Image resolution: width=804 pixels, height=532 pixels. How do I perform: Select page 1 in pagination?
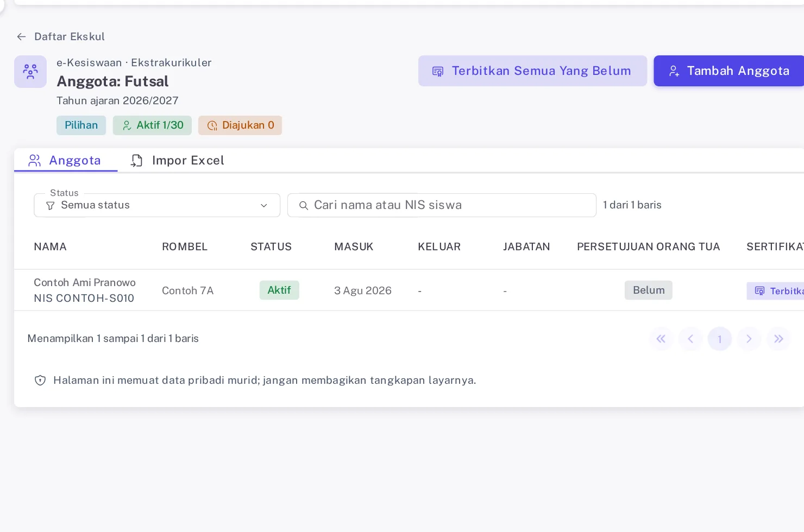(x=720, y=339)
